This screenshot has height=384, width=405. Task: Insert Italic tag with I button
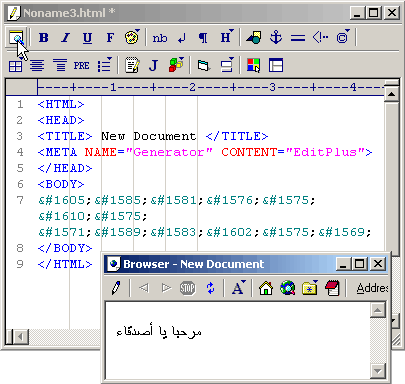[x=66, y=38]
